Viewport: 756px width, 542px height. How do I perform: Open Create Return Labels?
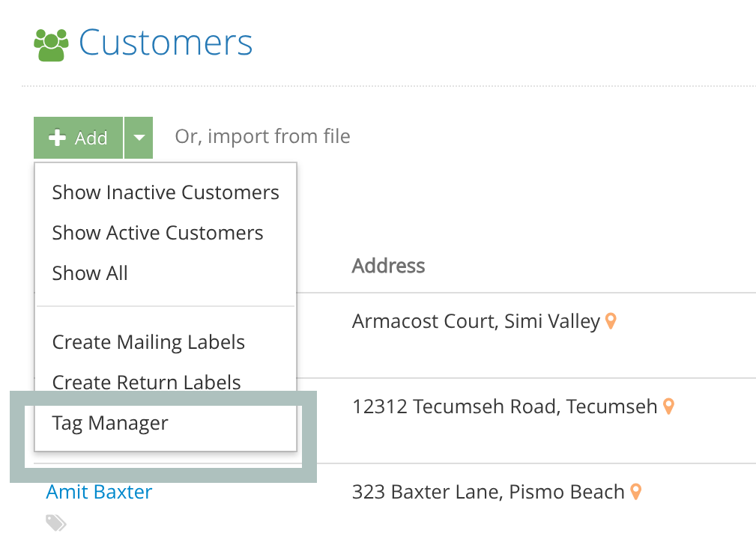pyautogui.click(x=146, y=383)
